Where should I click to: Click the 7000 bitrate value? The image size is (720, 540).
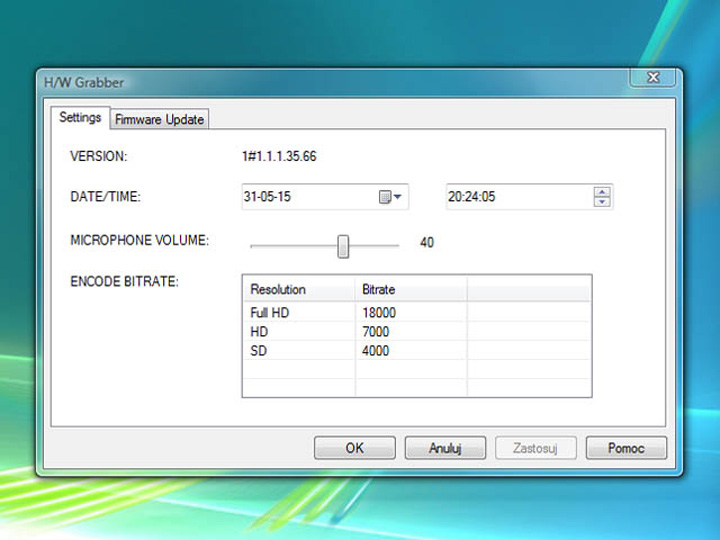click(x=376, y=332)
